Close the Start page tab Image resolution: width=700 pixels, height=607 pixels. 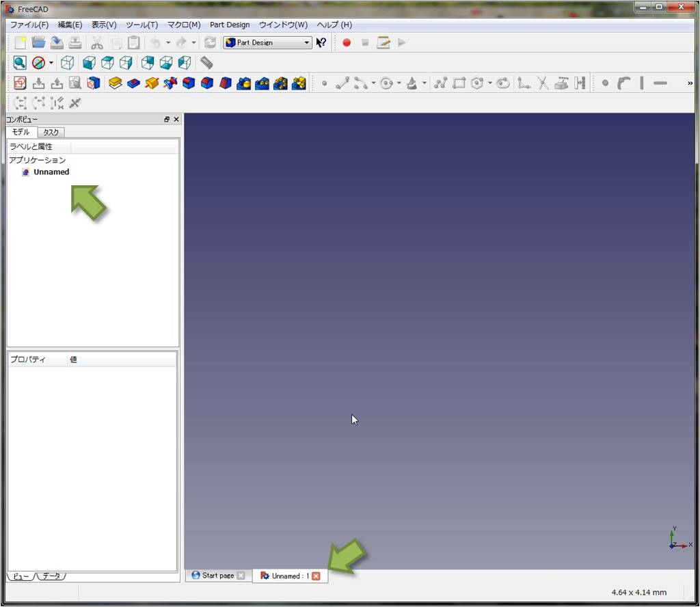(x=241, y=576)
